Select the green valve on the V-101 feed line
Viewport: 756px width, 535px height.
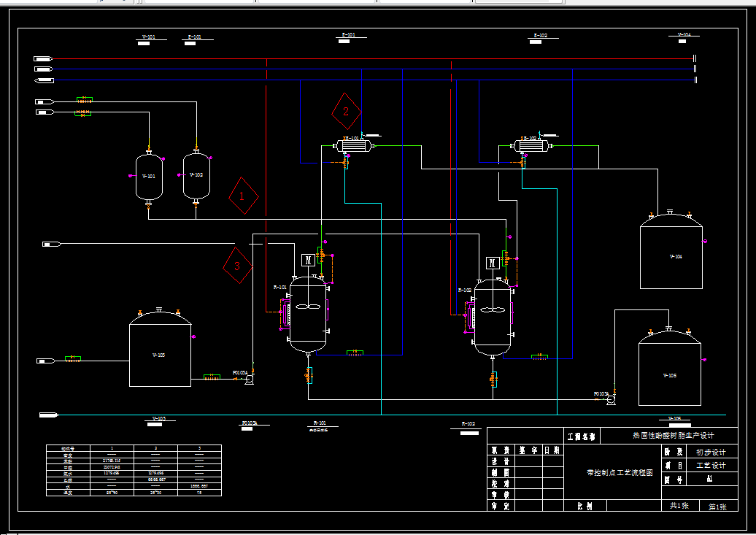[x=83, y=113]
